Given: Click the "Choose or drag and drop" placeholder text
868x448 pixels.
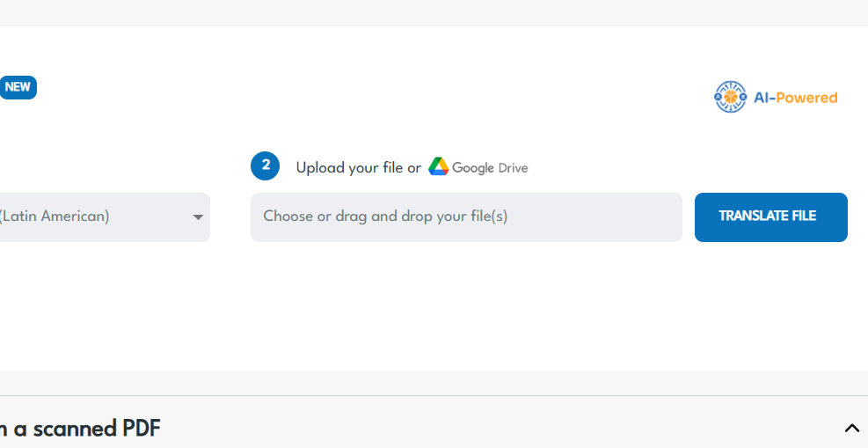Looking at the screenshot, I should pos(385,217).
